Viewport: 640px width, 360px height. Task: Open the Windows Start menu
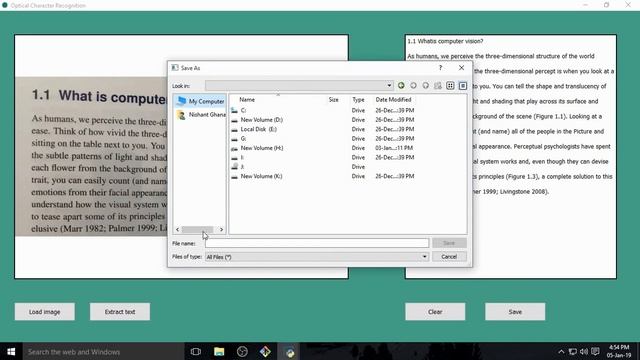pyautogui.click(x=11, y=352)
